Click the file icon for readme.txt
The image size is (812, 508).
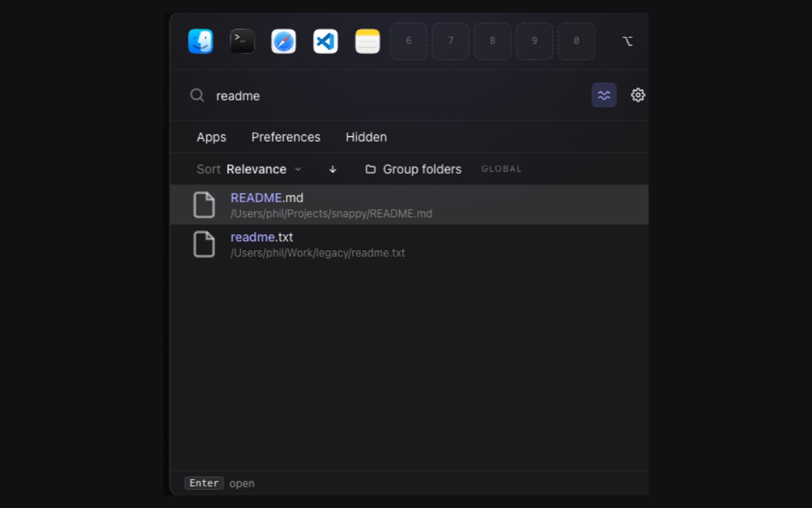(204, 244)
